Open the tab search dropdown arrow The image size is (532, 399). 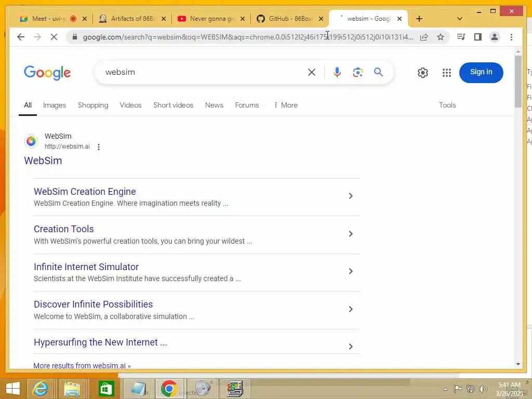coord(459,19)
